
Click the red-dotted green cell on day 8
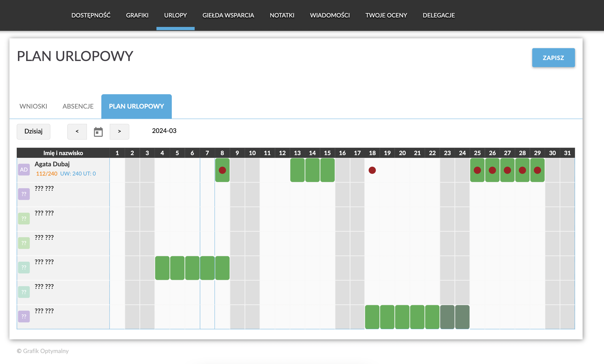click(x=222, y=170)
